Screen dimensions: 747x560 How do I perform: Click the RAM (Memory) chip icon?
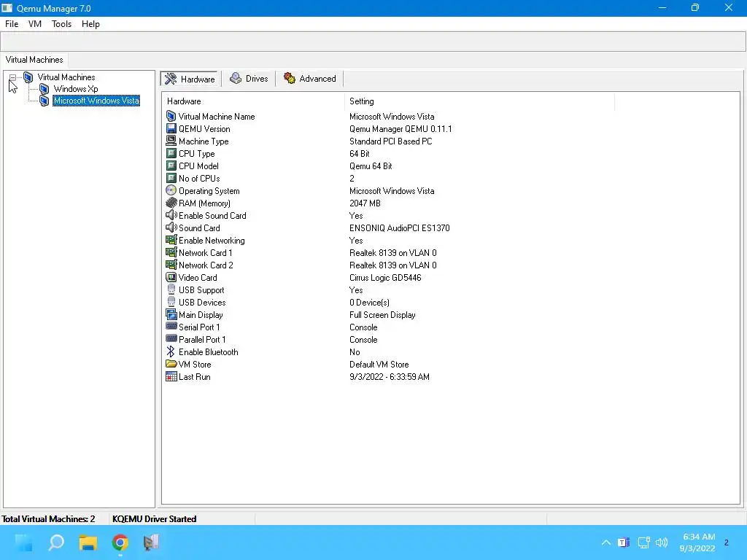(x=171, y=203)
